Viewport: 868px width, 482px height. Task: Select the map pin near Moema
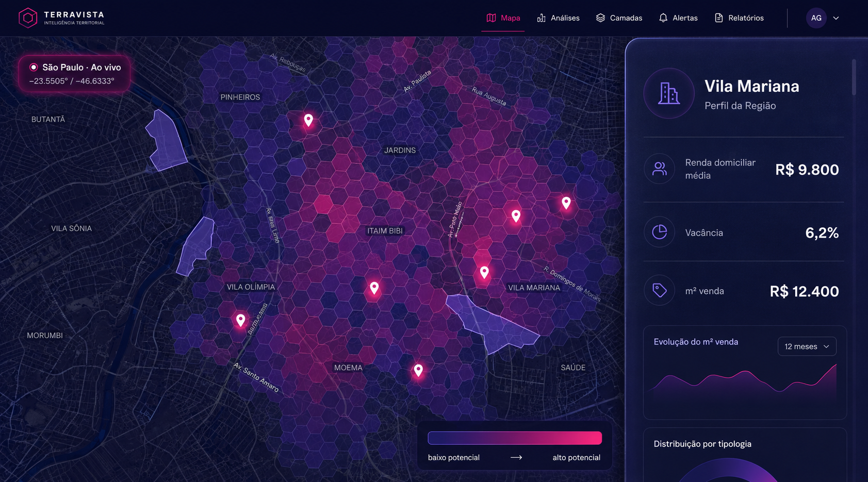coord(418,370)
